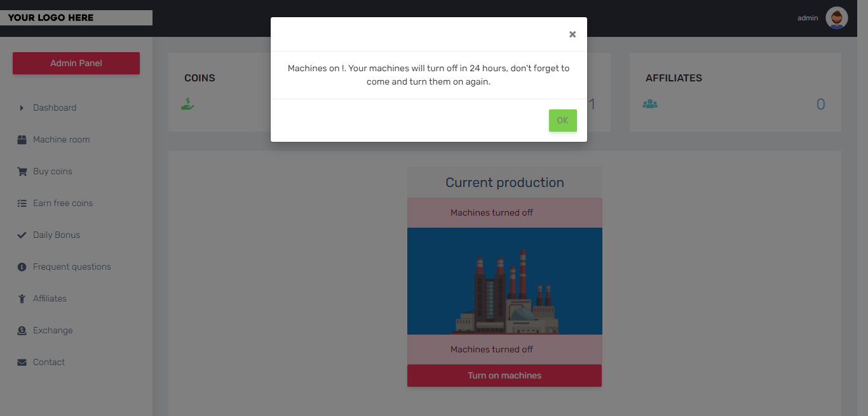Open Machine room page

(x=61, y=139)
